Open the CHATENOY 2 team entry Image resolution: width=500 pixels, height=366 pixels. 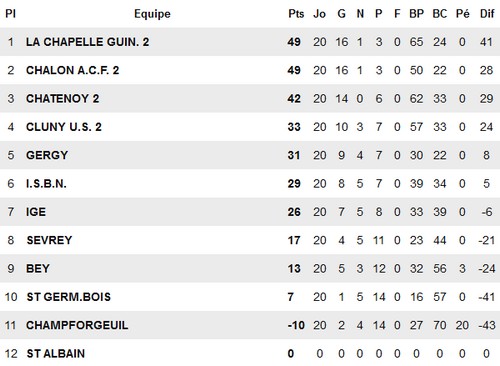(x=62, y=99)
